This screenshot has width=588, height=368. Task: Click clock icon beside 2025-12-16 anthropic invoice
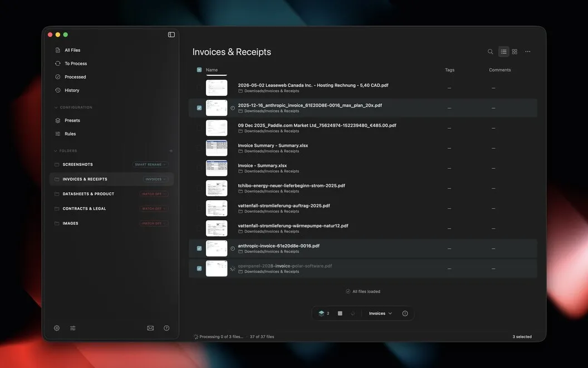point(233,108)
